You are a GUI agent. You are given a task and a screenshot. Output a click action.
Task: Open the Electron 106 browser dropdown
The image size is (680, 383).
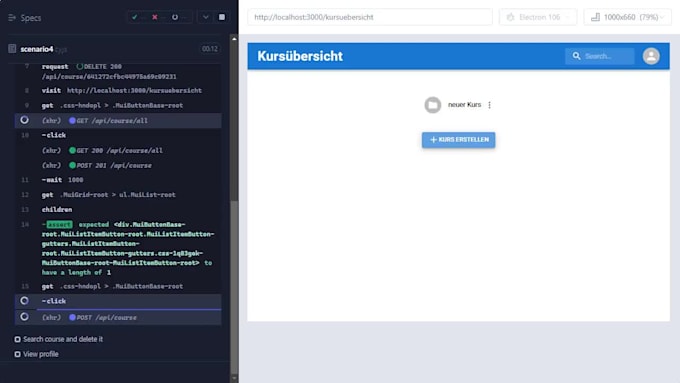(538, 17)
